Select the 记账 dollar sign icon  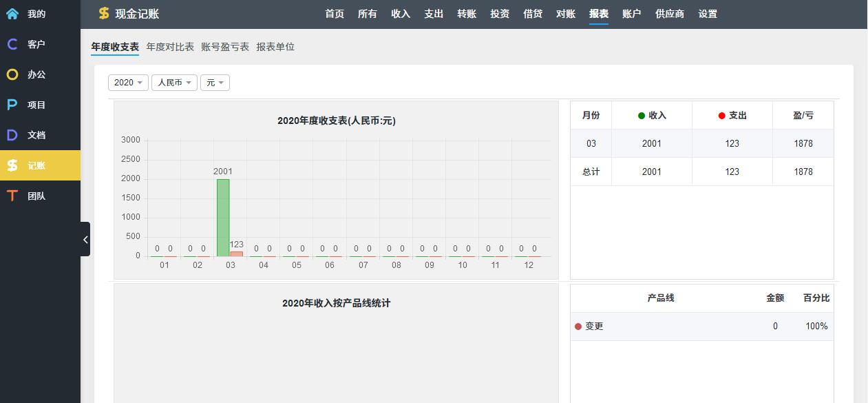(12, 165)
